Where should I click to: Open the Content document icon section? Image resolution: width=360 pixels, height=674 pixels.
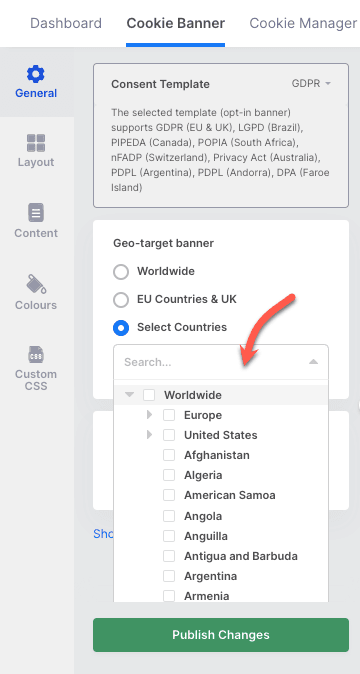click(x=36, y=213)
